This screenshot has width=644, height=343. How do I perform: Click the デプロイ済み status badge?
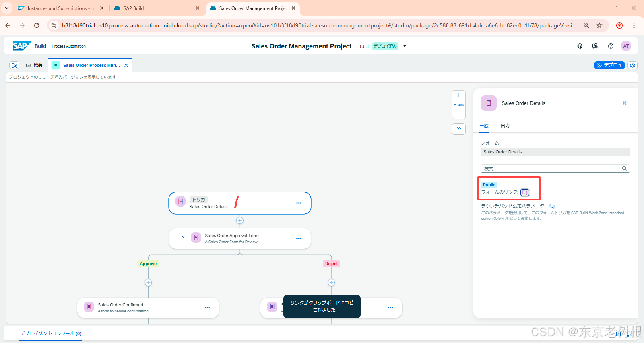[x=385, y=46]
